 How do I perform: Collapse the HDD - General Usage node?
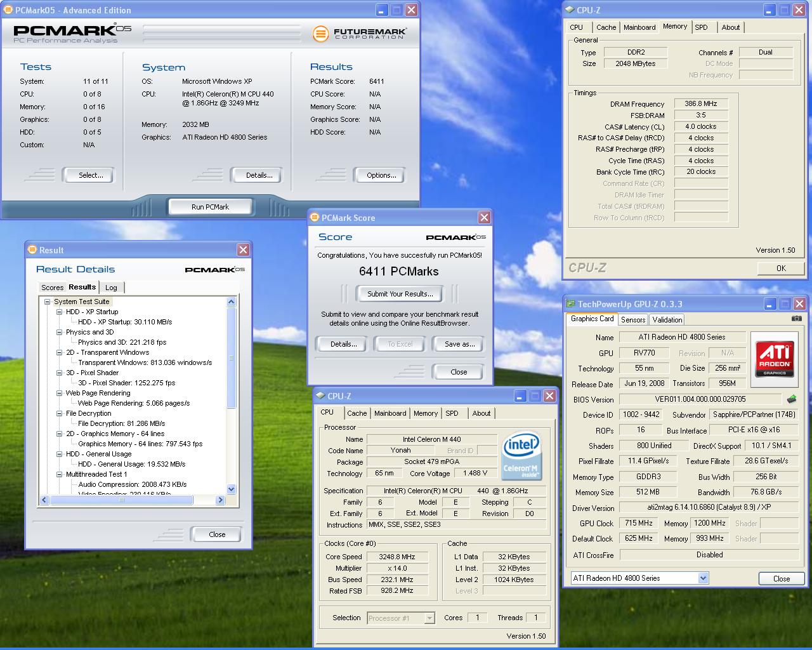(x=60, y=454)
